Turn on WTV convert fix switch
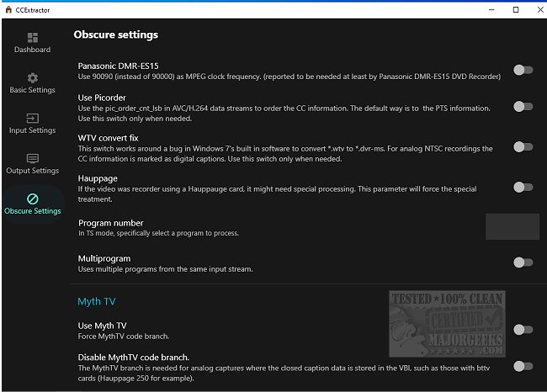This screenshot has width=547, height=392. (523, 147)
